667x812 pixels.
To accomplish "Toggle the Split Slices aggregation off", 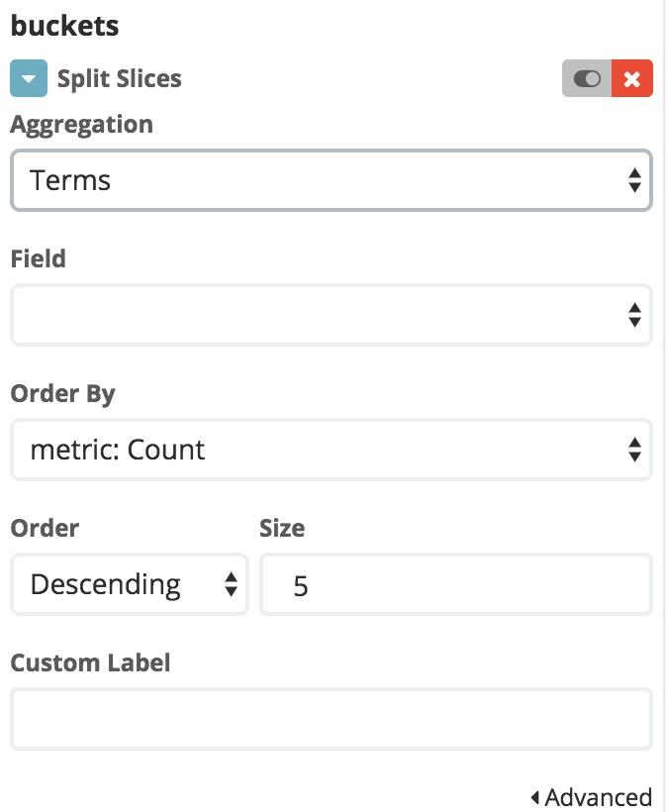I will [x=587, y=79].
